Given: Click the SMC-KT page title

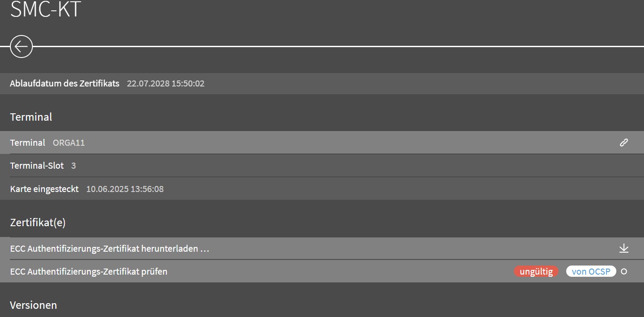Looking at the screenshot, I should pyautogui.click(x=45, y=9).
